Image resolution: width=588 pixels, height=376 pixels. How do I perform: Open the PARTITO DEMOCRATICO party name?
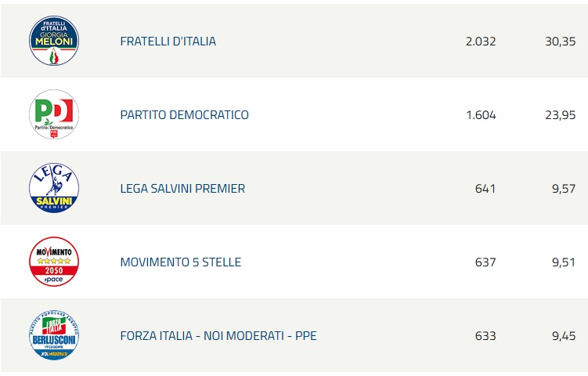tap(184, 115)
